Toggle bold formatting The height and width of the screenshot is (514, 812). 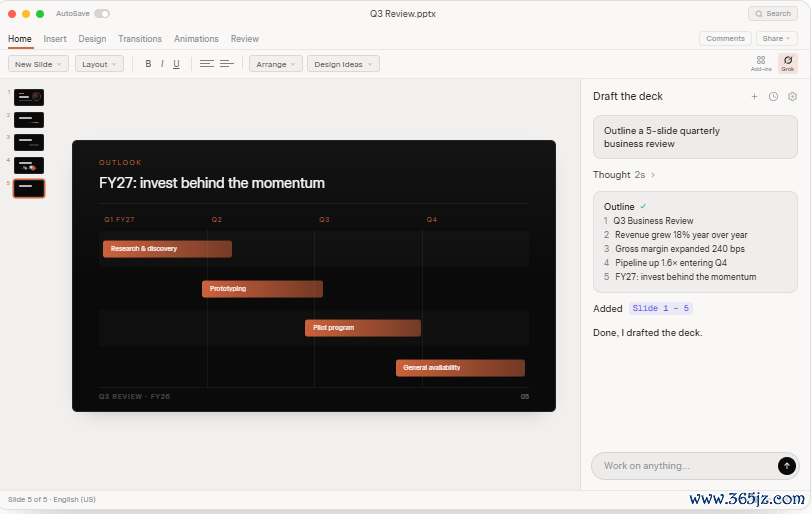(x=148, y=64)
